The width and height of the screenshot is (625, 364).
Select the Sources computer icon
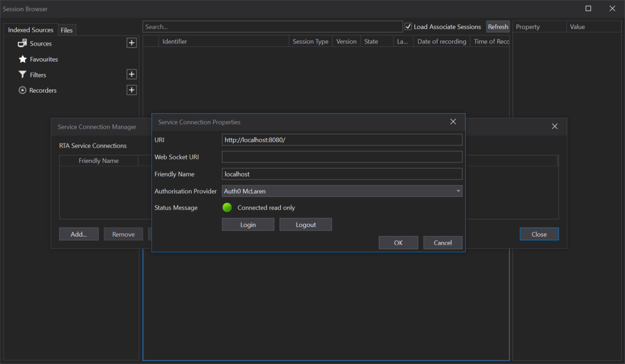[x=21, y=43]
